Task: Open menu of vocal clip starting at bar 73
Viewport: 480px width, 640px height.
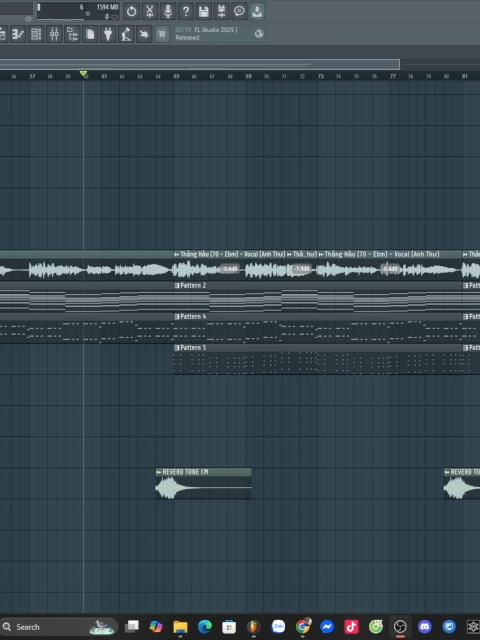Action: [x=321, y=254]
